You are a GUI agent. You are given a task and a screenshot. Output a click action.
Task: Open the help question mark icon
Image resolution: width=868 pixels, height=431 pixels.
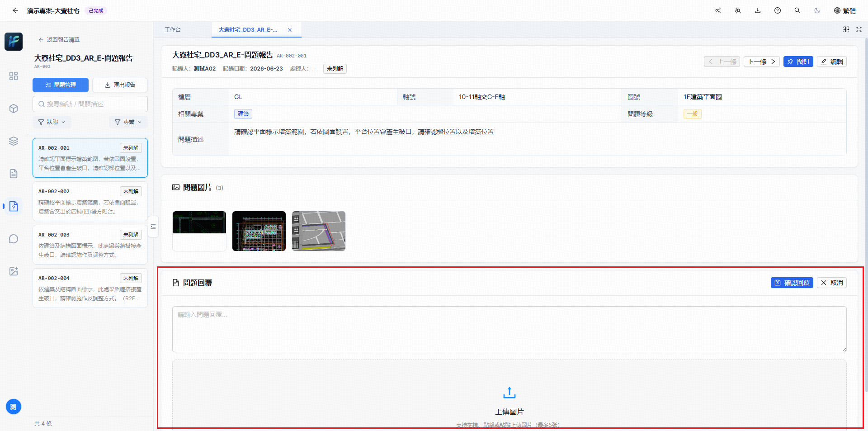(x=778, y=10)
